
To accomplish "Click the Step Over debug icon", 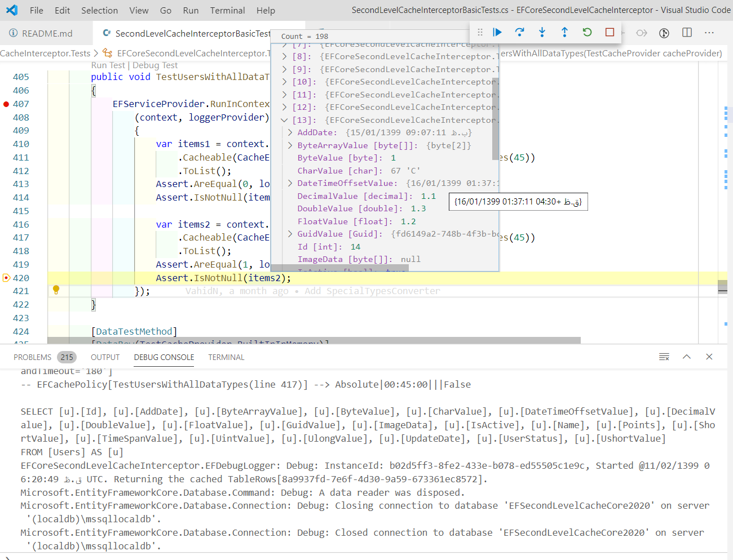I will click(x=519, y=32).
